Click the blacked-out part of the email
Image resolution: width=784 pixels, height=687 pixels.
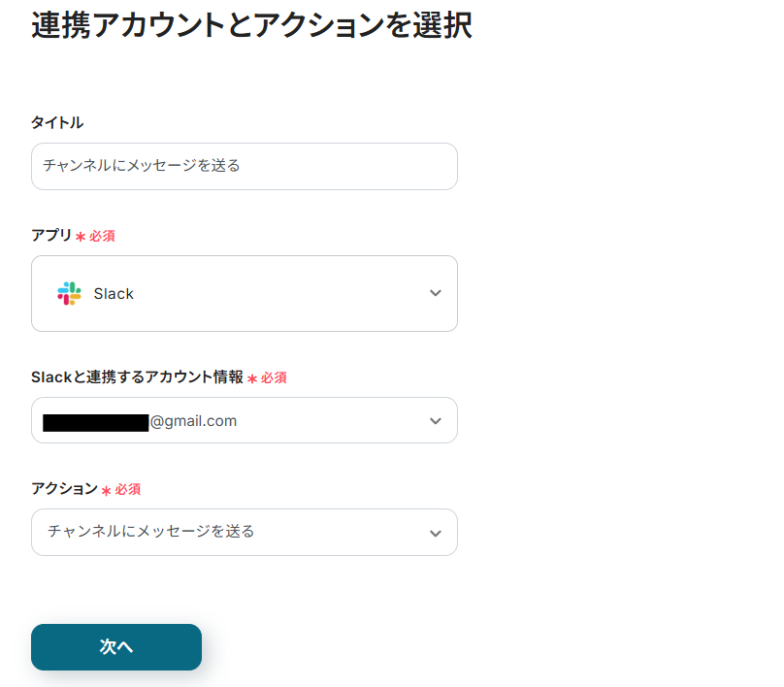click(96, 422)
